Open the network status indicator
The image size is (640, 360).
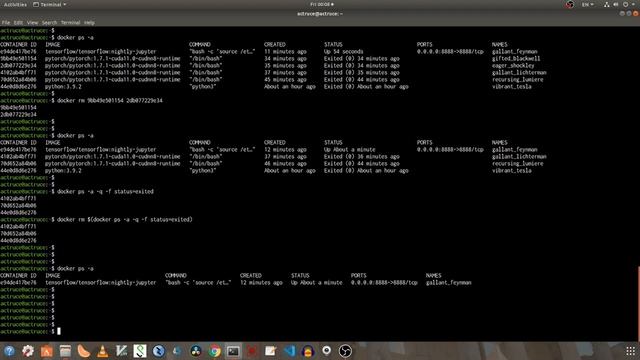click(x=607, y=4)
